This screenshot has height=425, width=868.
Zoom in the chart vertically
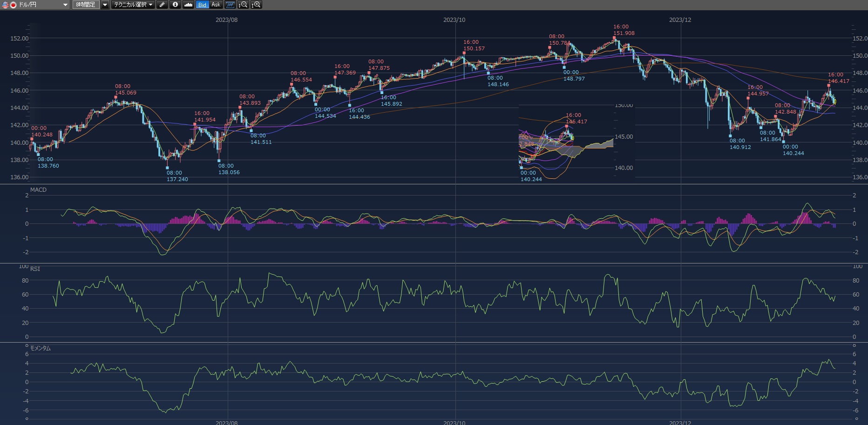[256, 5]
